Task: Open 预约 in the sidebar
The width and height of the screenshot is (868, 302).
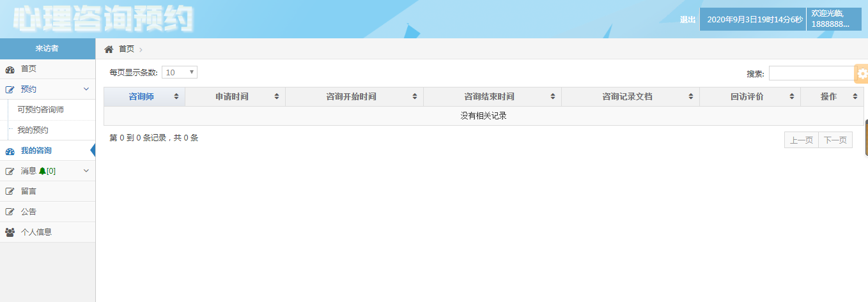Action: coord(48,89)
